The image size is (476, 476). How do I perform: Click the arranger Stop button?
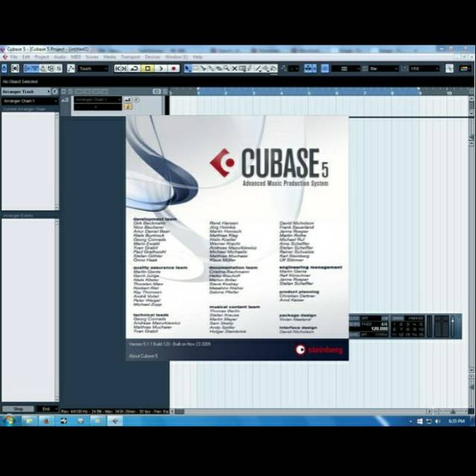pos(18,409)
